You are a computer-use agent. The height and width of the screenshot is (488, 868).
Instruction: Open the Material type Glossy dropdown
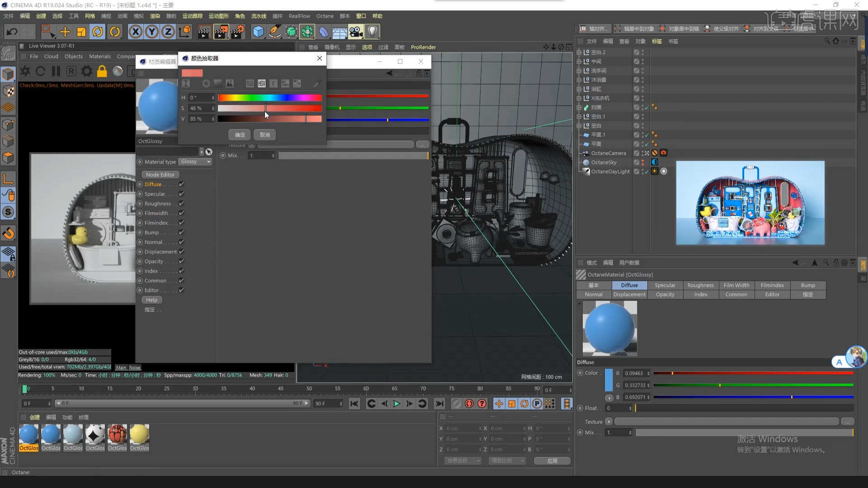point(196,162)
